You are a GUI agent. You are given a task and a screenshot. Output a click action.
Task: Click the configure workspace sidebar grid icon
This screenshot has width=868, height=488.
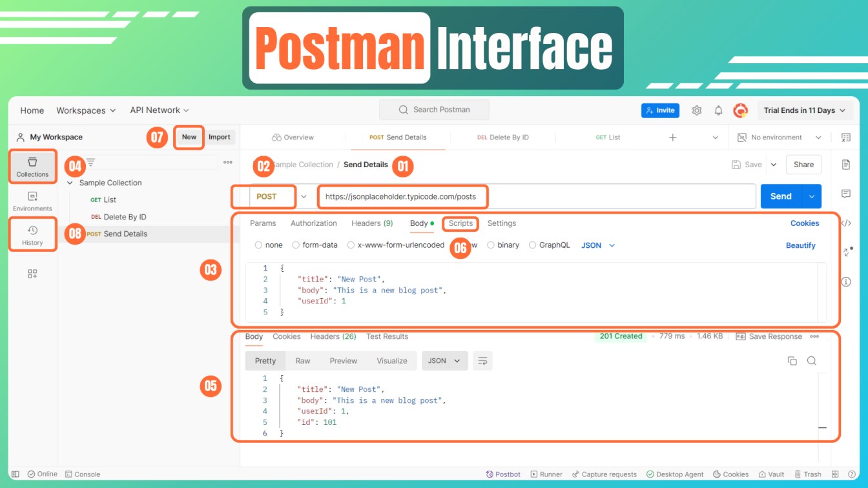[32, 274]
